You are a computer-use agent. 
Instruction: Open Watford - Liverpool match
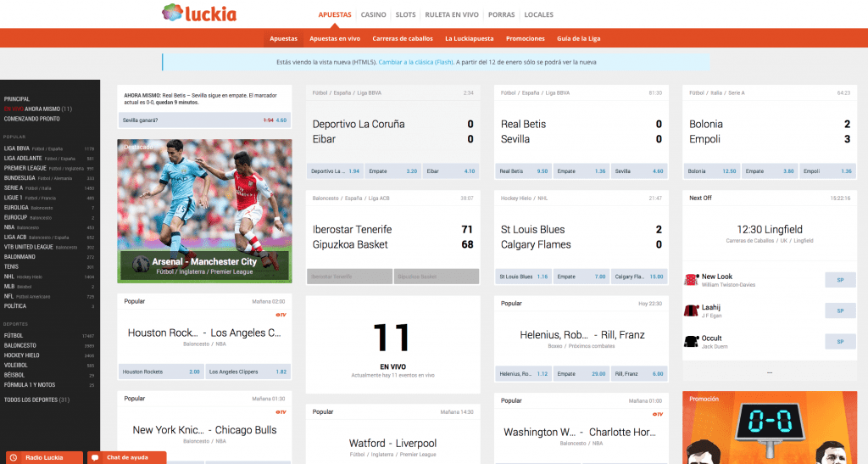[392, 443]
